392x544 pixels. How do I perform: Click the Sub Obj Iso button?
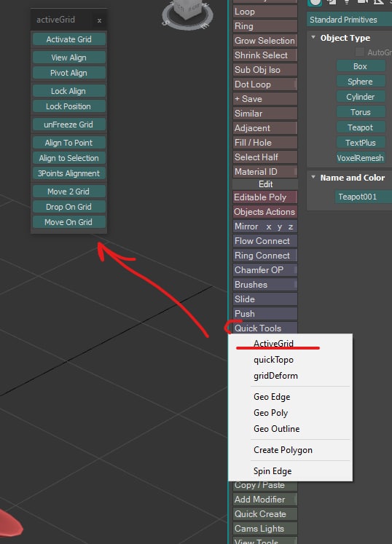(265, 70)
